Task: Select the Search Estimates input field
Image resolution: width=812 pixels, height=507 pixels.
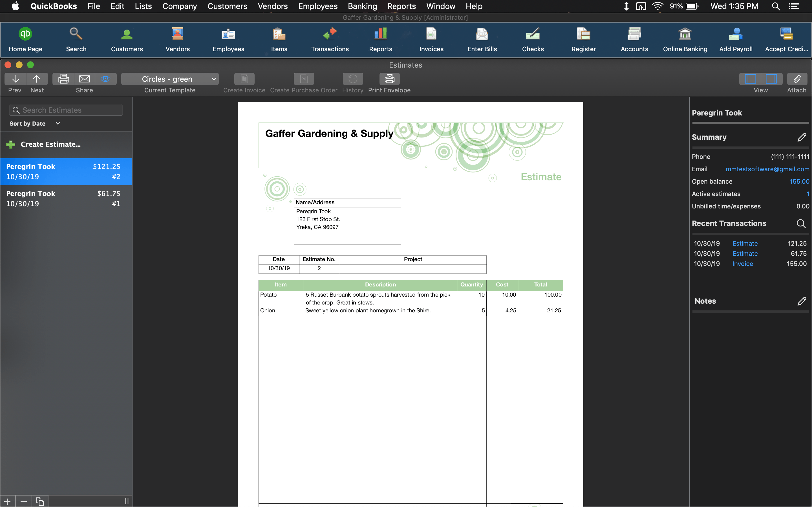Action: [x=66, y=110]
